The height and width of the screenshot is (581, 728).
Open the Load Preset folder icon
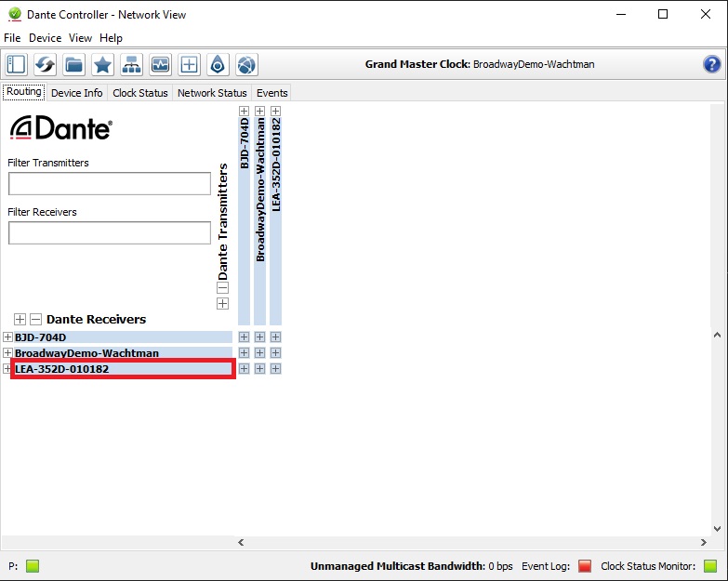pos(73,65)
